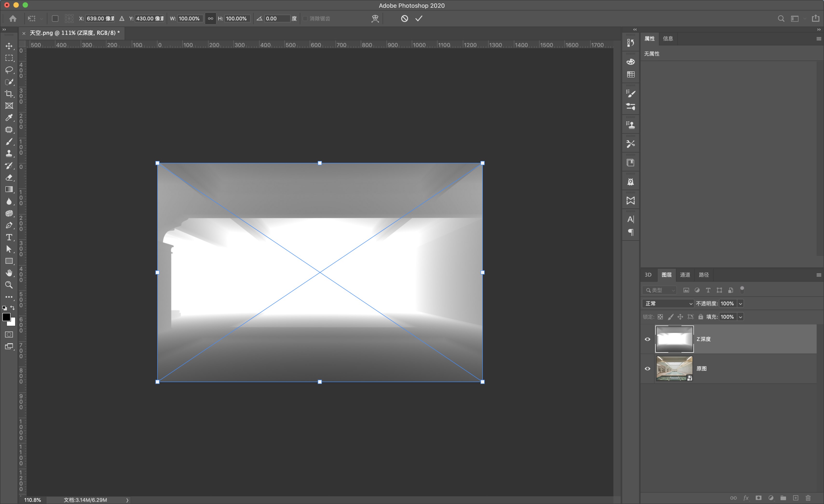Select the Zoom tool
The height and width of the screenshot is (504, 824).
pos(9,285)
